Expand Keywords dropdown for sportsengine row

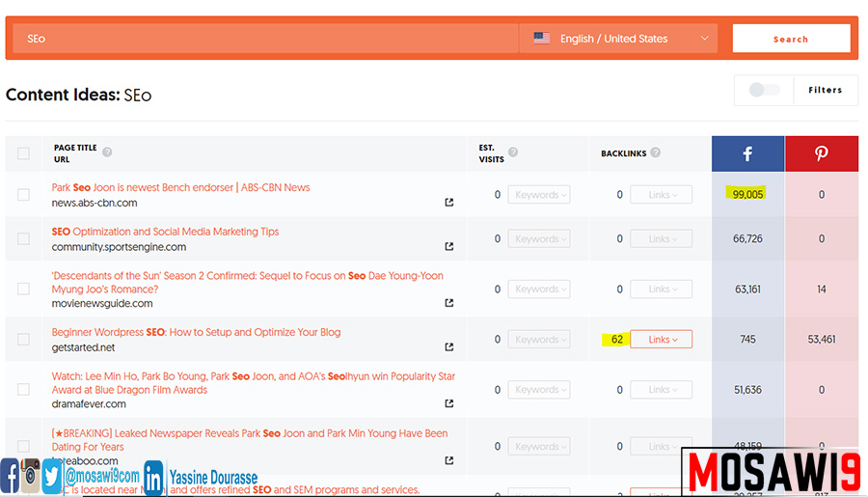[x=539, y=238]
